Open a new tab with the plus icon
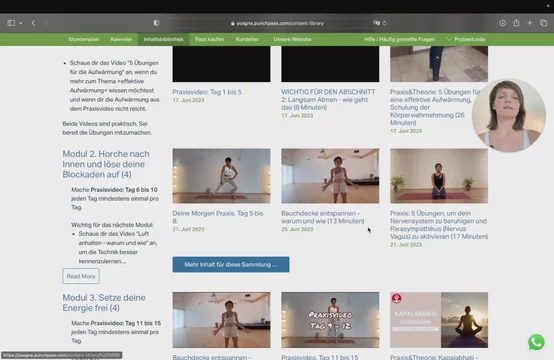Viewport: 554px width, 360px height. 529,23
